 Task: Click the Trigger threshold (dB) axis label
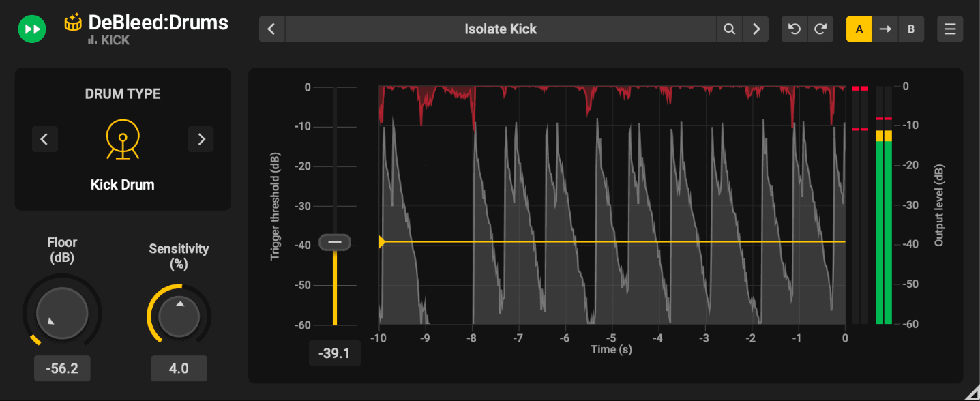[276, 205]
